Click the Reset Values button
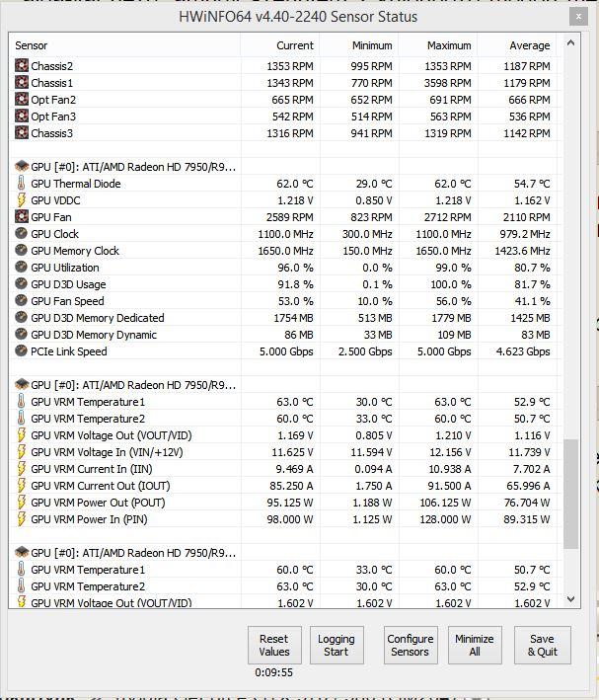This screenshot has width=599, height=700. click(x=274, y=645)
